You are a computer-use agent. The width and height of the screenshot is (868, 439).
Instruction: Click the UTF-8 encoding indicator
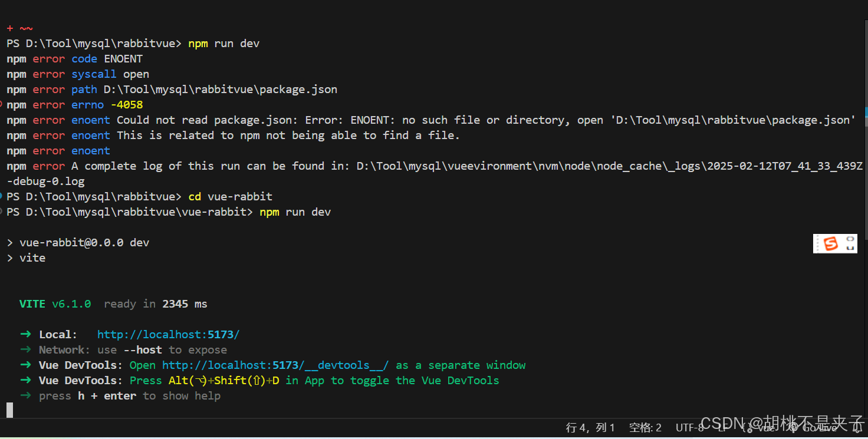(x=689, y=428)
